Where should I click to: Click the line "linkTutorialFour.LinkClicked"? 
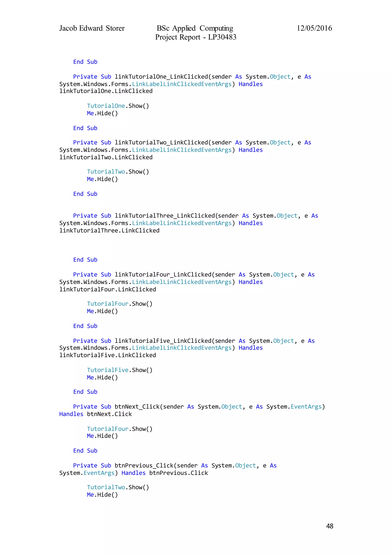(108, 289)
